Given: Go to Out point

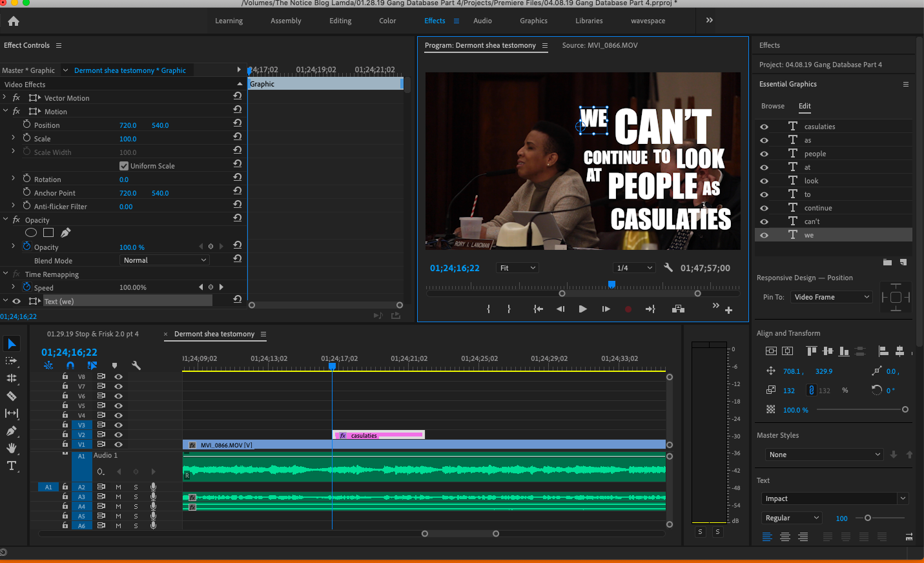Looking at the screenshot, I should [650, 309].
